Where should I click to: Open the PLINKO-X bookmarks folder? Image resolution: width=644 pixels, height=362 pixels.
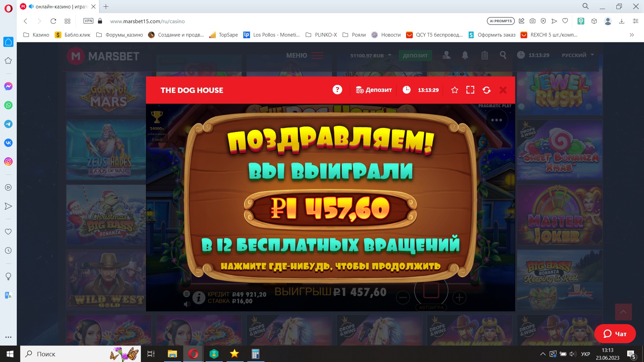321,35
